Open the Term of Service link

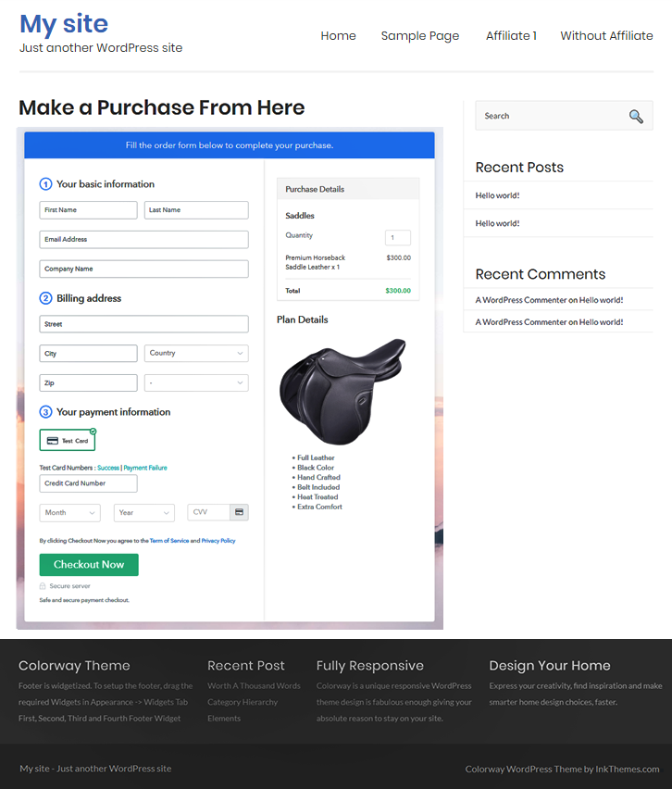[169, 541]
